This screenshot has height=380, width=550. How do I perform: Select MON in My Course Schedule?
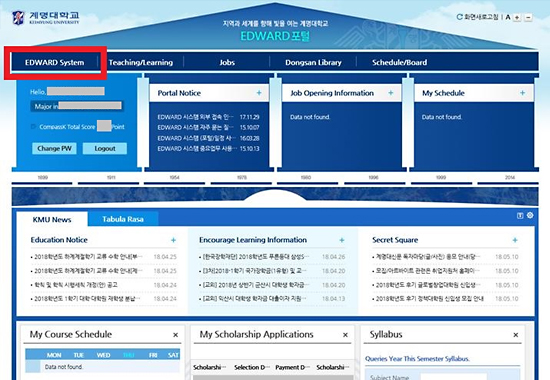[54, 355]
